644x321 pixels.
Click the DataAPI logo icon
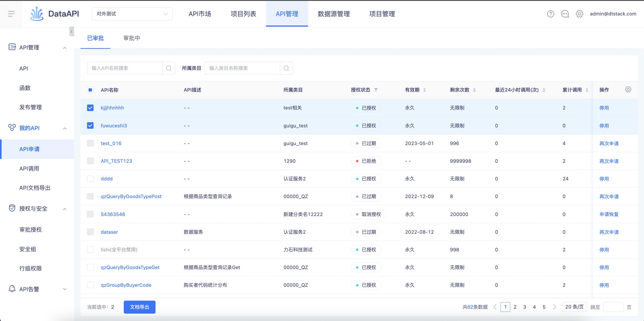[x=37, y=14]
